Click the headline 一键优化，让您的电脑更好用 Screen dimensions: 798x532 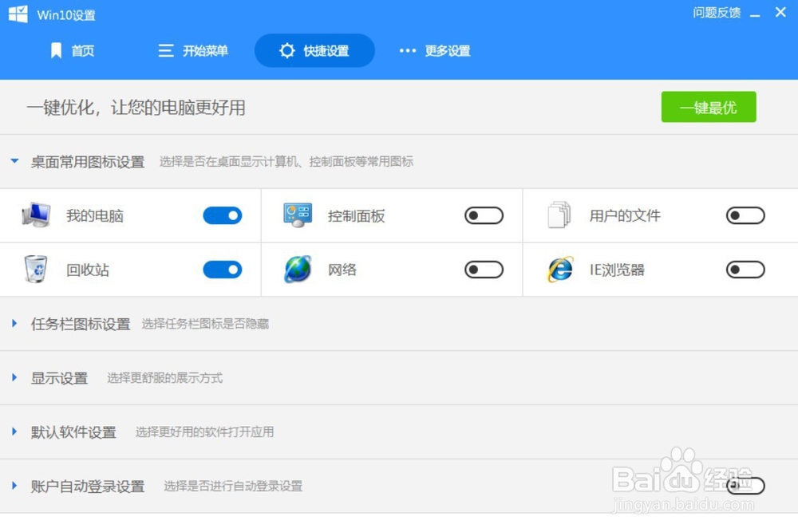(x=136, y=108)
